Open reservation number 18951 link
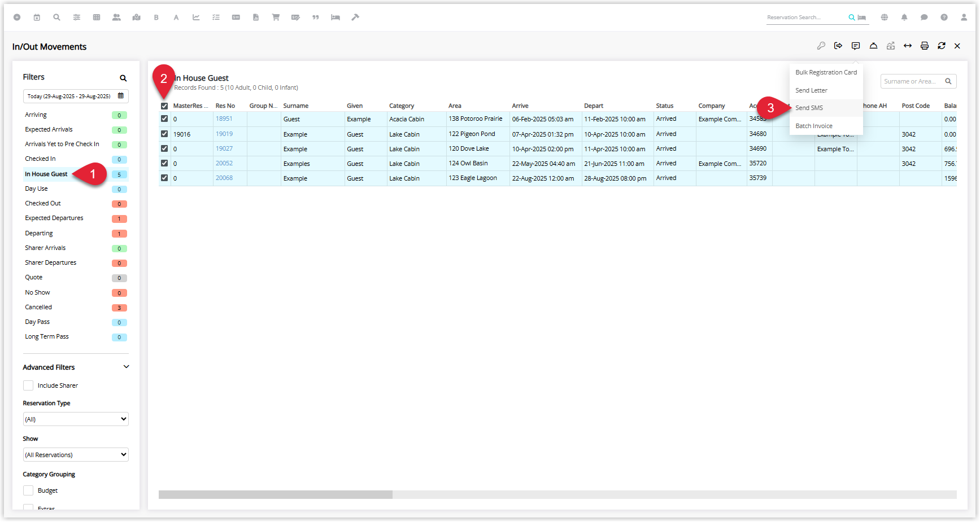980x522 pixels. coord(224,119)
